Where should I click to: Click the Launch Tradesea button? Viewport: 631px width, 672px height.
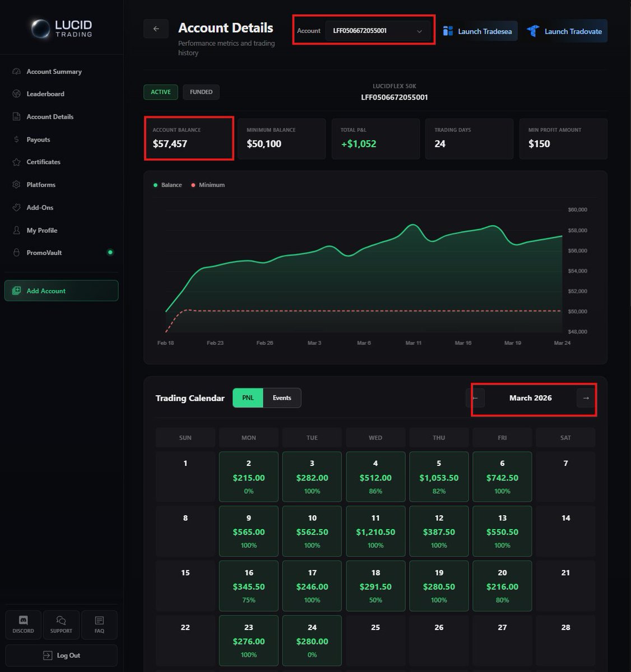(x=479, y=31)
